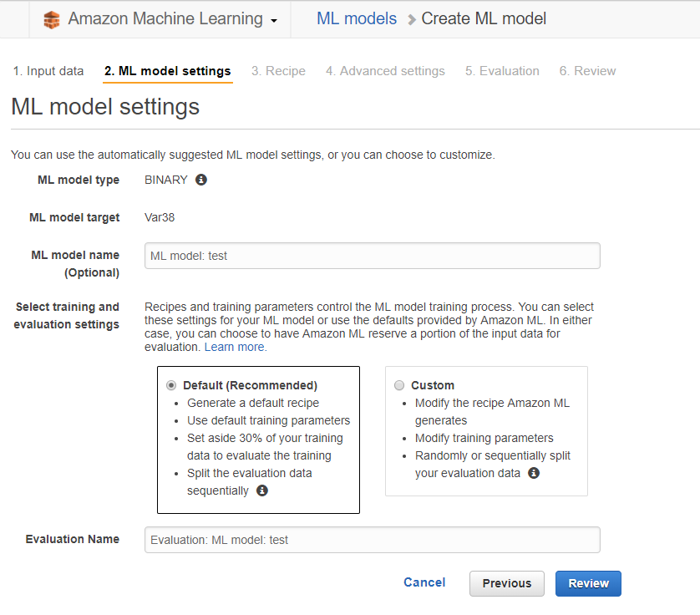Click 'Modify the recipe Amazon ML generates' text
The height and width of the screenshot is (615, 700).
pos(492,412)
